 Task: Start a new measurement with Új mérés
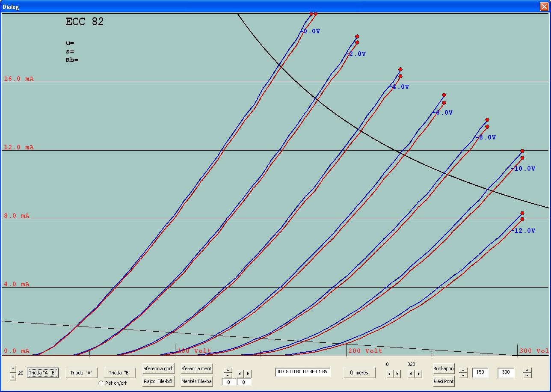pyautogui.click(x=359, y=373)
